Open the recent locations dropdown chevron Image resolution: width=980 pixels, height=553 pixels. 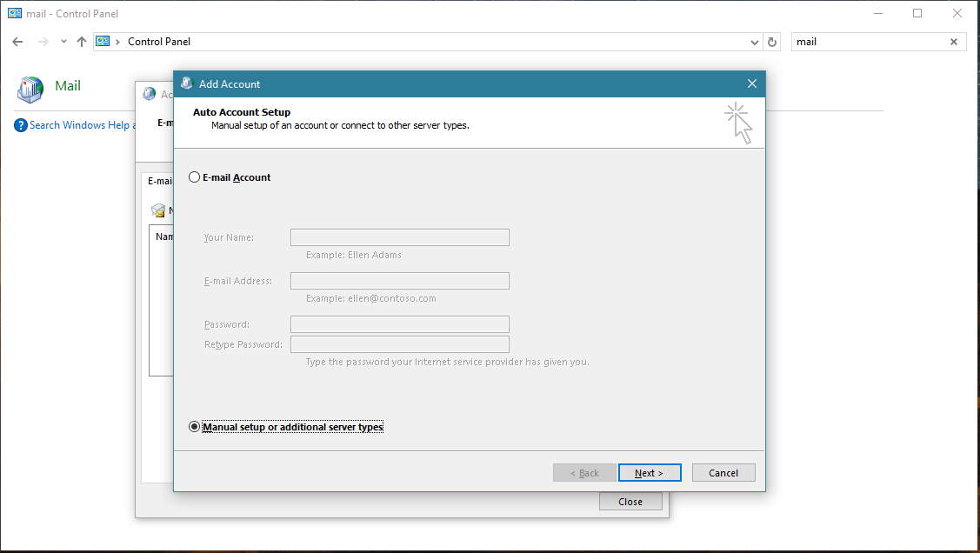(x=63, y=42)
